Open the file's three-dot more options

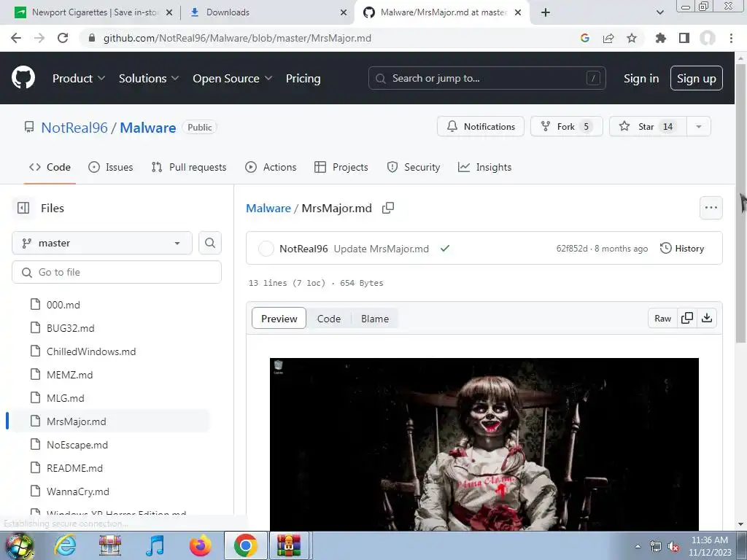711,208
